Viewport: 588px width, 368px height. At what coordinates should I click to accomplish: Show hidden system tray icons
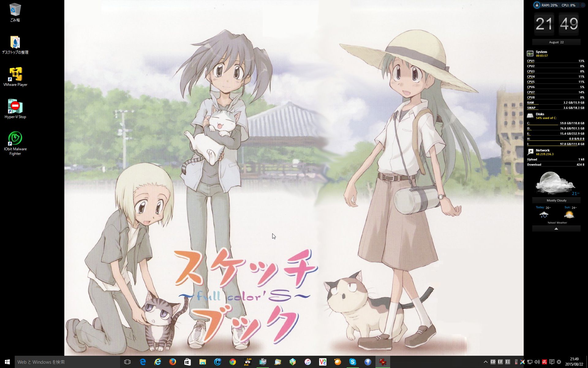[x=486, y=362]
